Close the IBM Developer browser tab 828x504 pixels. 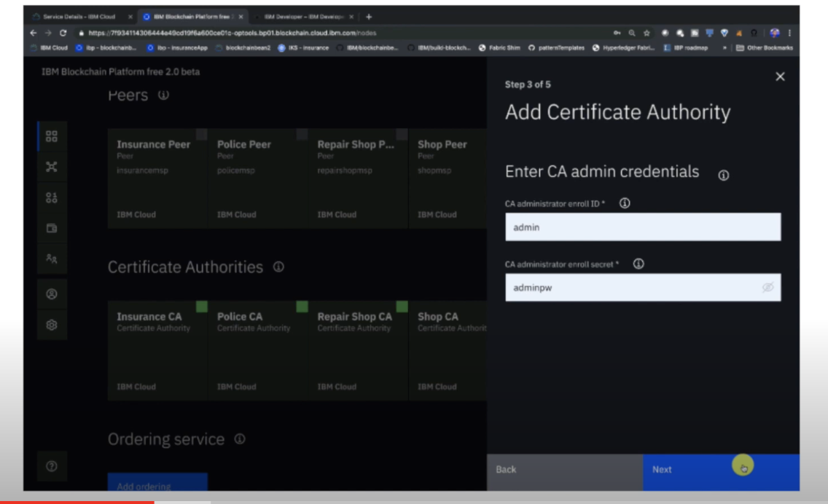coord(351,17)
